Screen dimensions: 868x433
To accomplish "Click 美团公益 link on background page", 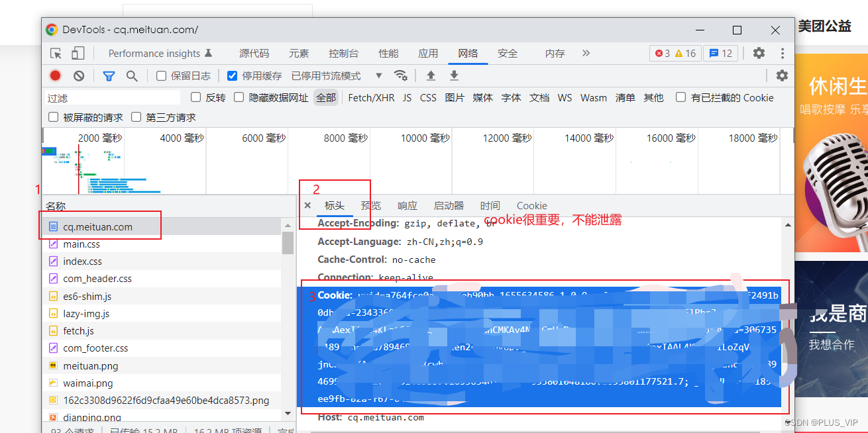I will 824,26.
